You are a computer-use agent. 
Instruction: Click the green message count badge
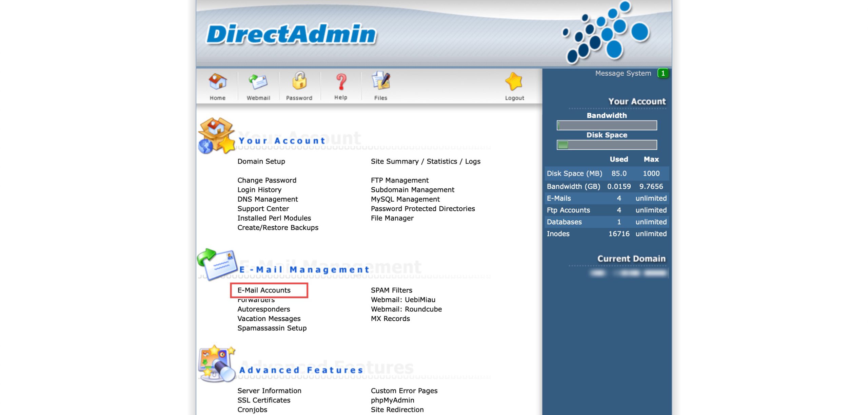click(663, 73)
